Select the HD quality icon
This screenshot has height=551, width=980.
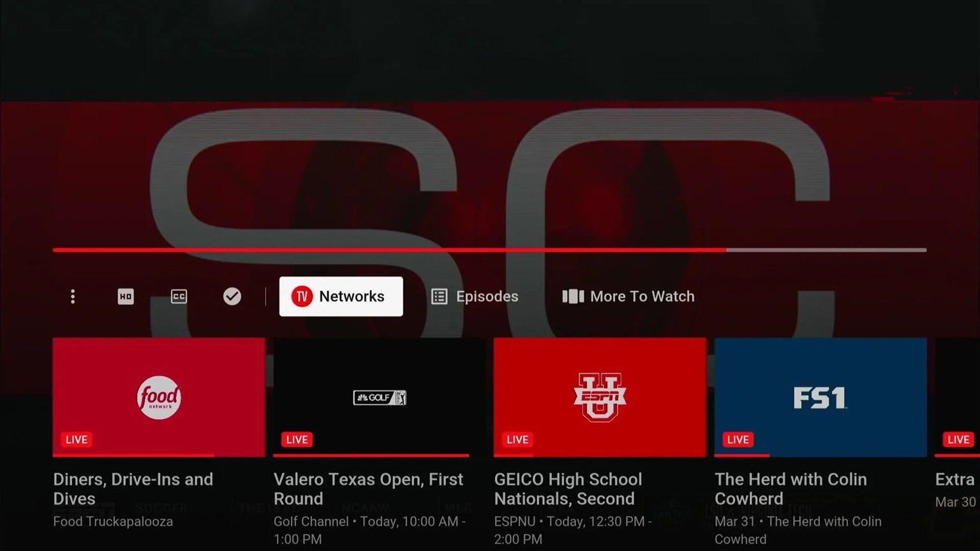click(125, 297)
